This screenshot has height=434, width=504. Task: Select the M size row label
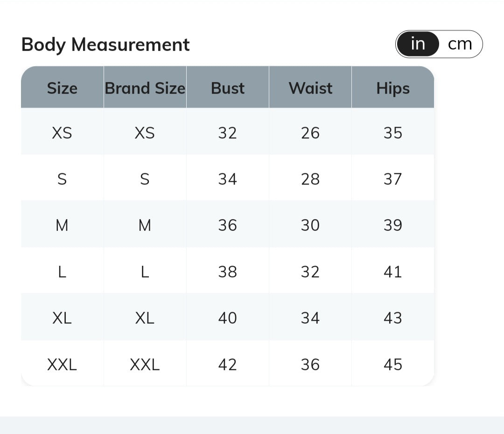click(x=62, y=225)
